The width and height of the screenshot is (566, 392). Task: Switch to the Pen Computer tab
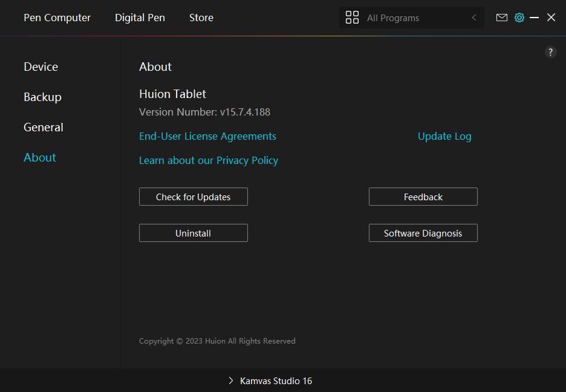[57, 18]
